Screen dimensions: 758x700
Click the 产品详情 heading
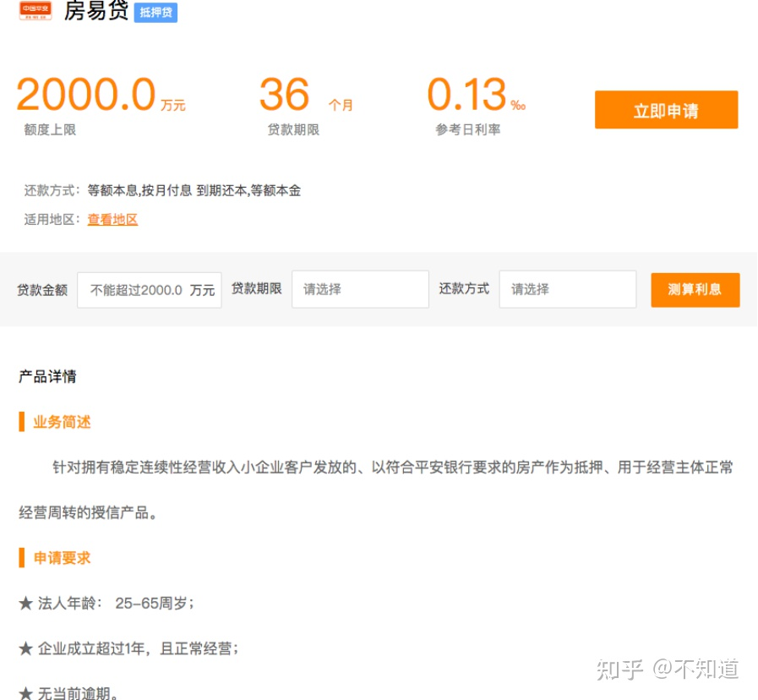(x=47, y=376)
